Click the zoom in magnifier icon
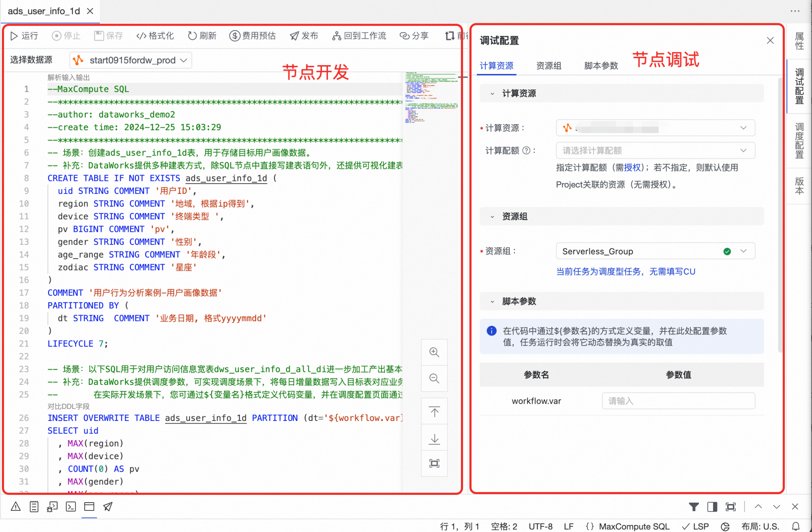 [x=434, y=352]
